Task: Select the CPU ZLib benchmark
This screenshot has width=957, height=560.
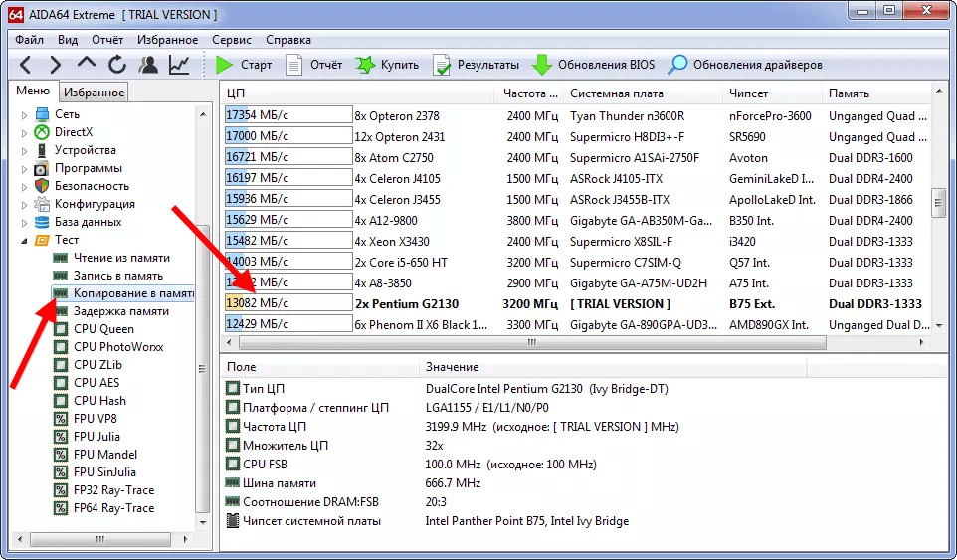Action: pos(97,365)
